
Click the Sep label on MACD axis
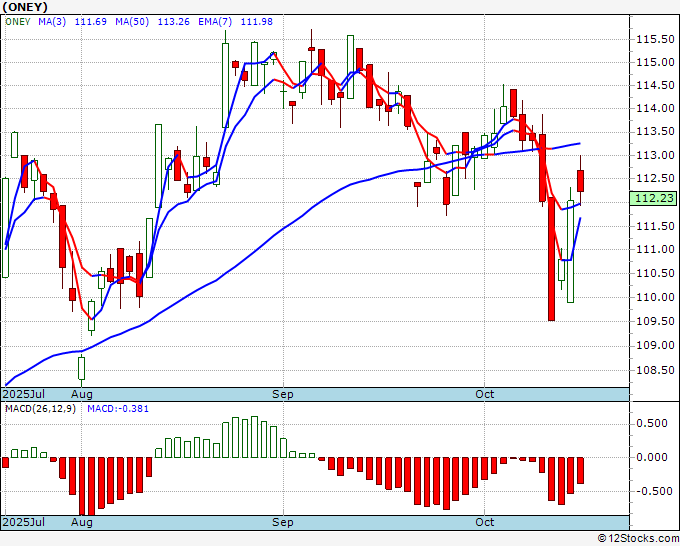[283, 522]
